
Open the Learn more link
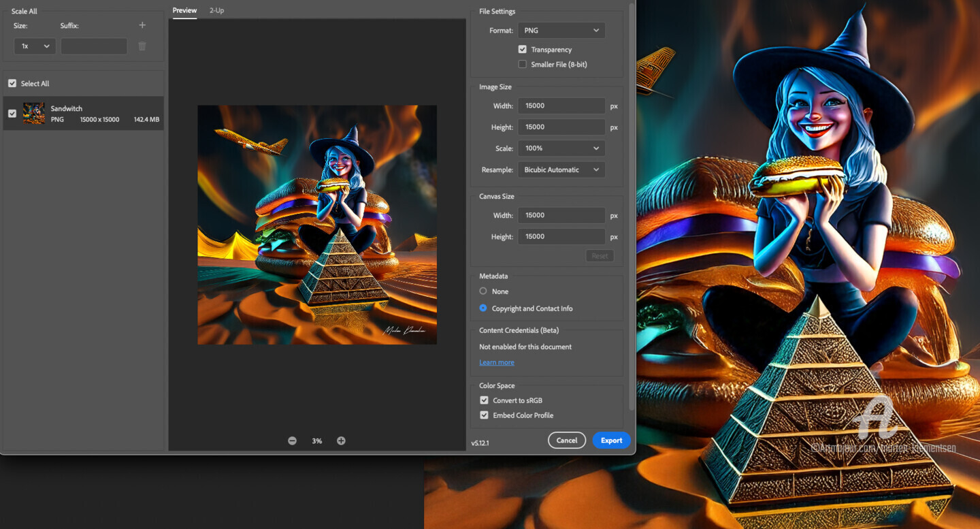(x=496, y=362)
